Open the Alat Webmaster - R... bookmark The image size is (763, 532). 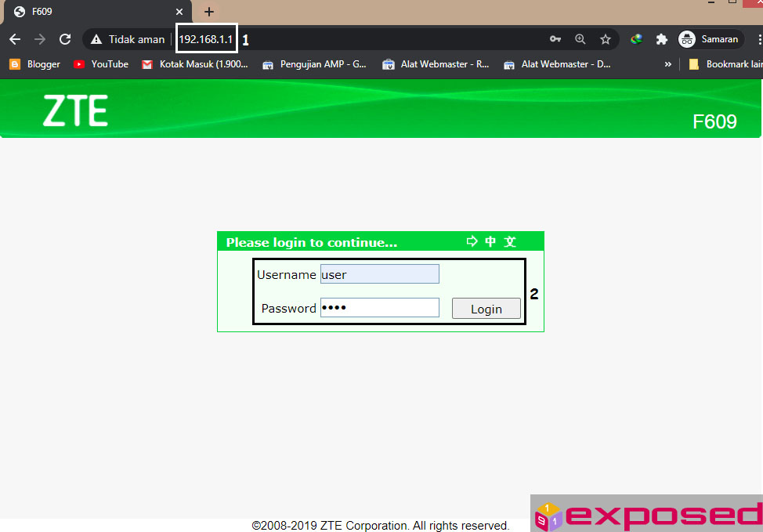[x=436, y=64]
